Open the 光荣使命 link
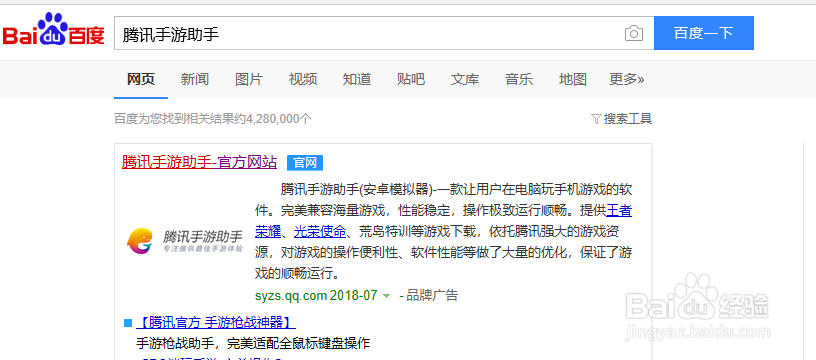The height and width of the screenshot is (360, 816). click(x=320, y=232)
